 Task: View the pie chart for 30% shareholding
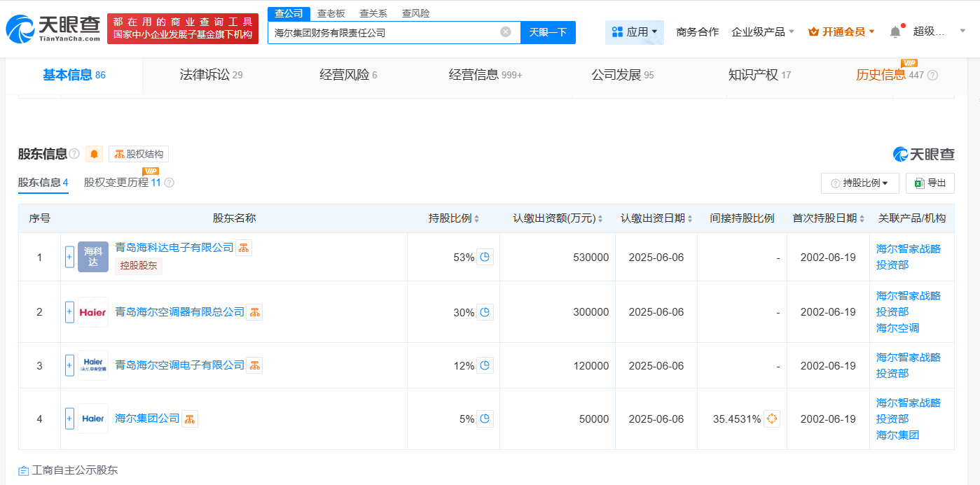coord(485,312)
